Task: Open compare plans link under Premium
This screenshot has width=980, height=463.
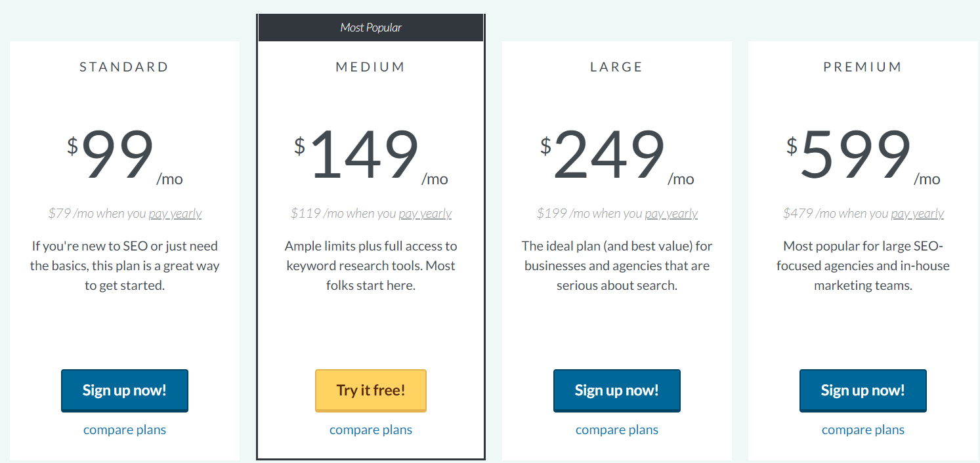Action: point(863,430)
